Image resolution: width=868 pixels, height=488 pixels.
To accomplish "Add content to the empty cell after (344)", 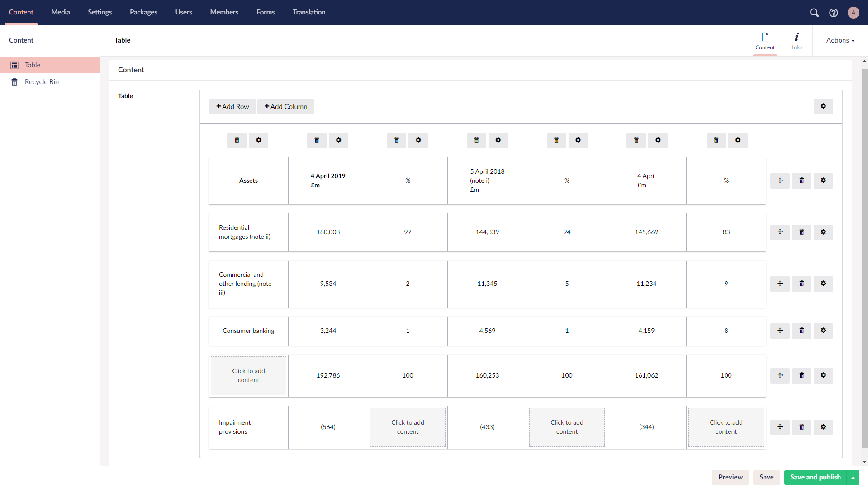I will click(726, 427).
